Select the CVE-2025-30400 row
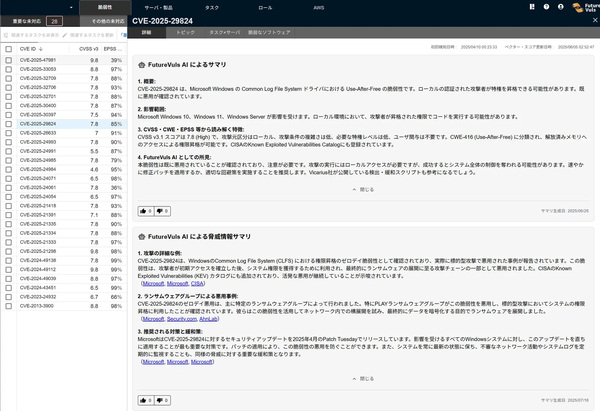The width and height of the screenshot is (600, 411). 64,106
